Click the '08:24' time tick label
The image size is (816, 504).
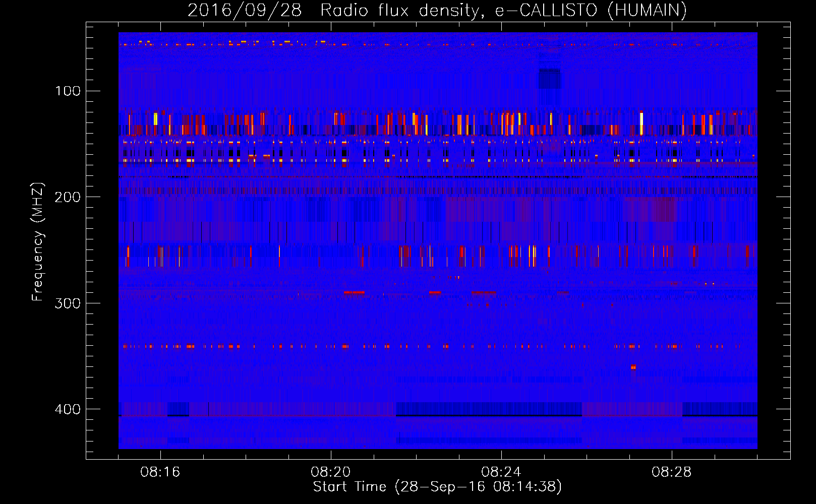click(x=501, y=472)
